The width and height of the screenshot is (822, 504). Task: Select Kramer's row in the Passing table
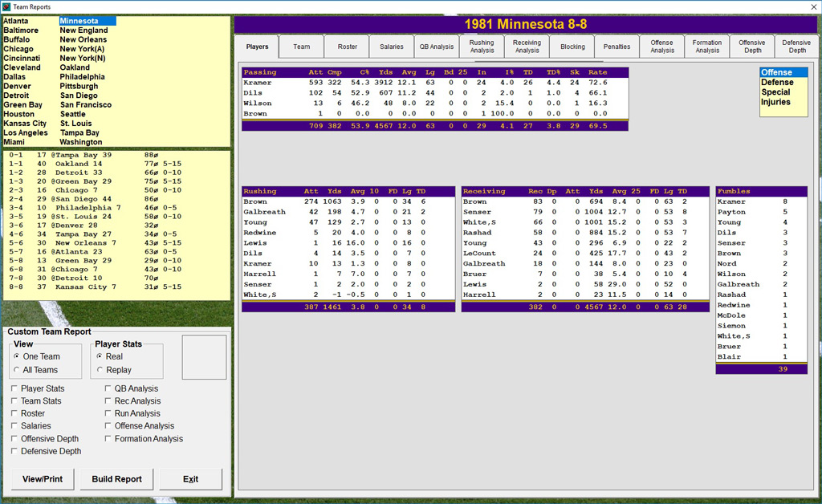coord(434,82)
